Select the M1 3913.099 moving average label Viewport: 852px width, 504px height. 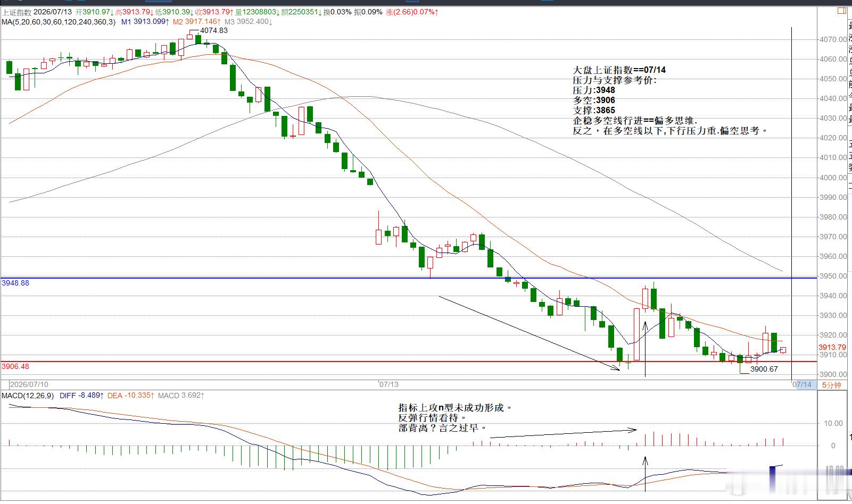pyautogui.click(x=145, y=22)
